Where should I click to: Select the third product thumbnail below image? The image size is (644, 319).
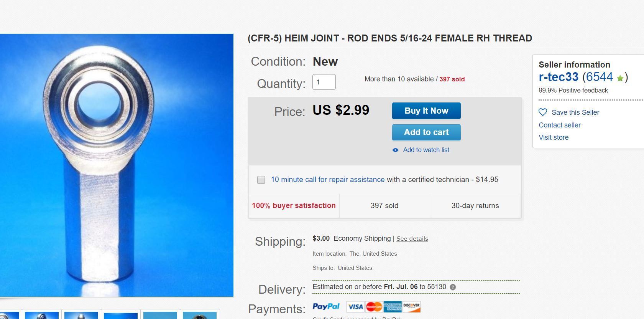pyautogui.click(x=81, y=315)
